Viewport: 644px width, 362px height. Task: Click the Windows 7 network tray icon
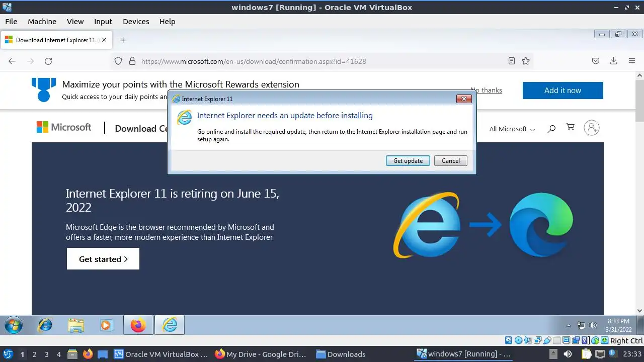tap(581, 325)
